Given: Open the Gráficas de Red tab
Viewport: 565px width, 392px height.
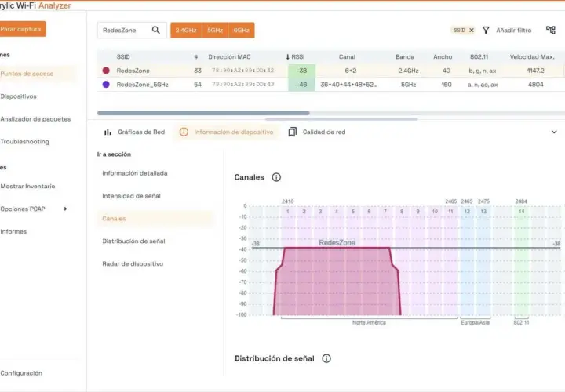Looking at the screenshot, I should (134, 132).
